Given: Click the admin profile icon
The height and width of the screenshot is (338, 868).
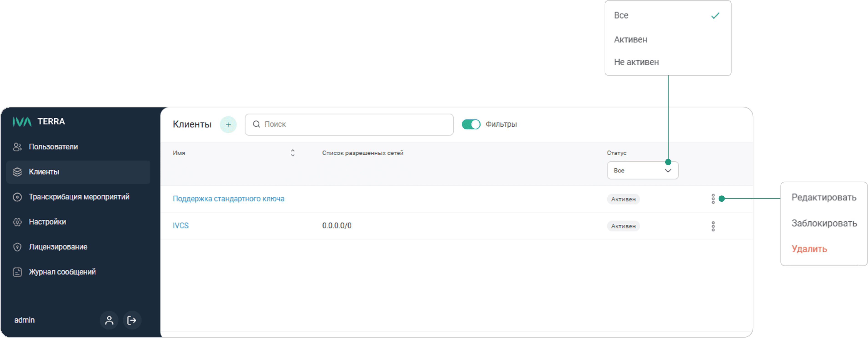Looking at the screenshot, I should (109, 320).
